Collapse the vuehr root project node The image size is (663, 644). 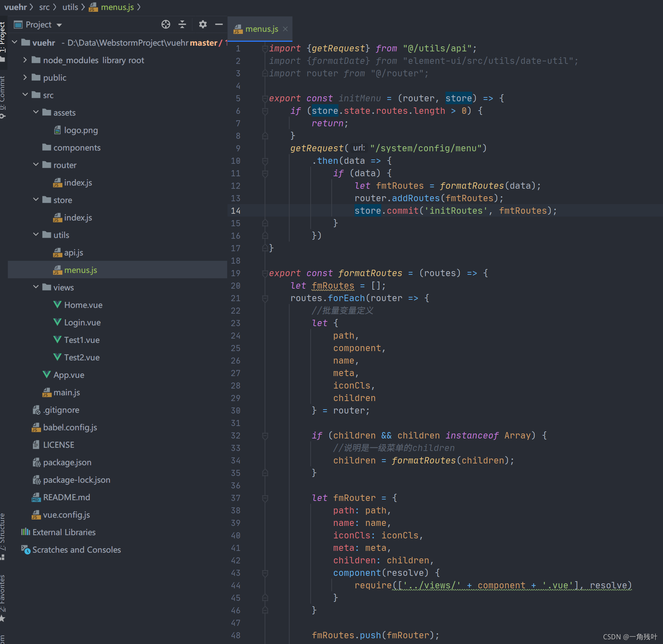[15, 42]
